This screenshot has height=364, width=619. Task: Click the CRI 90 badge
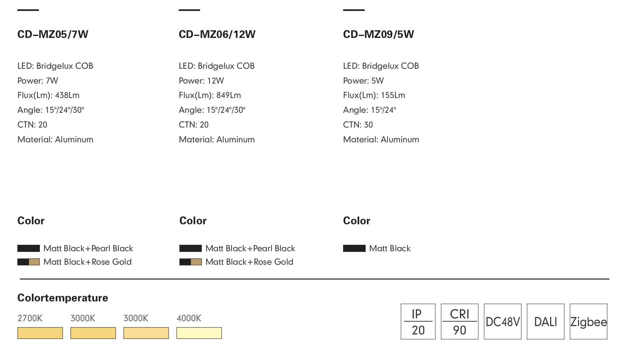tap(459, 322)
